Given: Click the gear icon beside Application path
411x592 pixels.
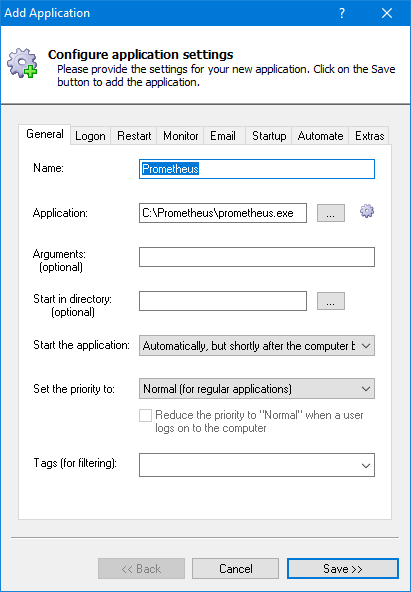Looking at the screenshot, I should tap(366, 211).
